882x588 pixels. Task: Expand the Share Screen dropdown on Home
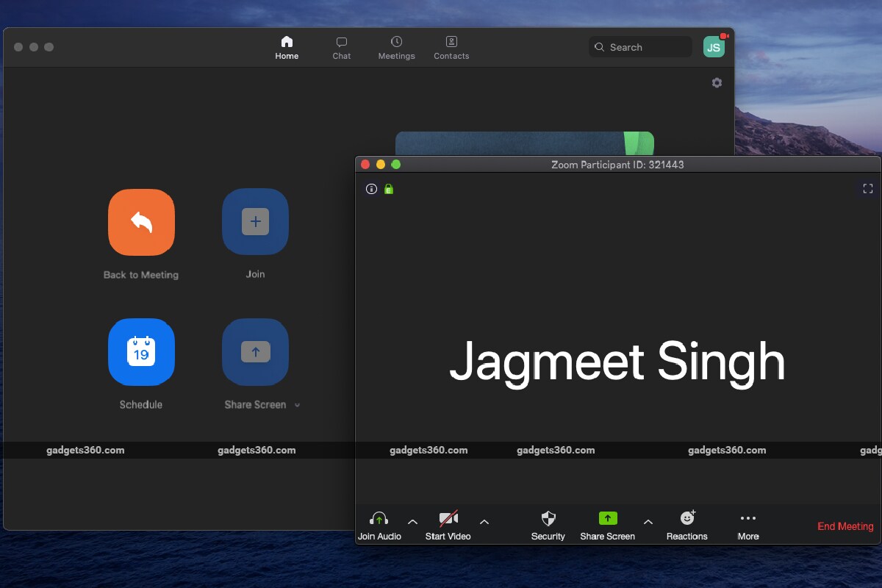(297, 404)
